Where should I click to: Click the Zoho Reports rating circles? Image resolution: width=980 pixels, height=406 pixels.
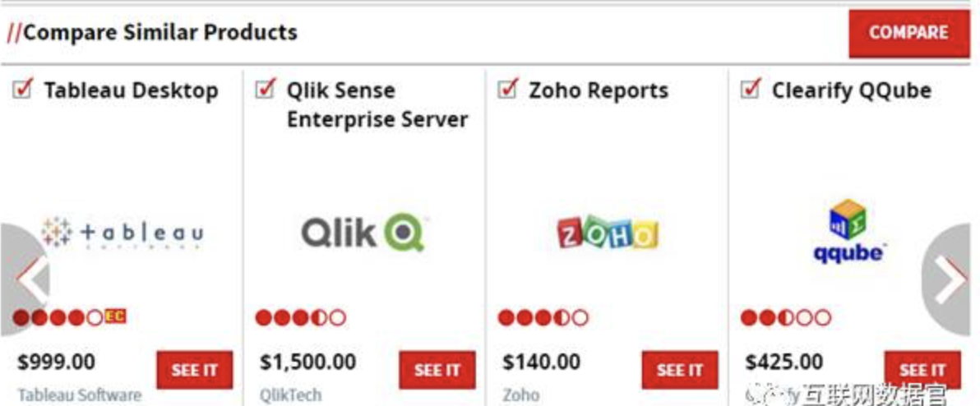[543, 317]
